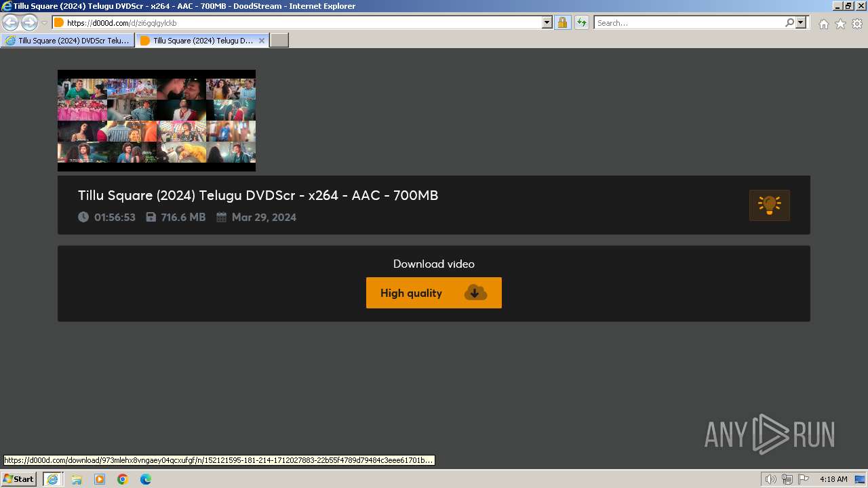The image size is (868, 488).
Task: Open the recent pages dropdown arrow
Action: click(44, 23)
